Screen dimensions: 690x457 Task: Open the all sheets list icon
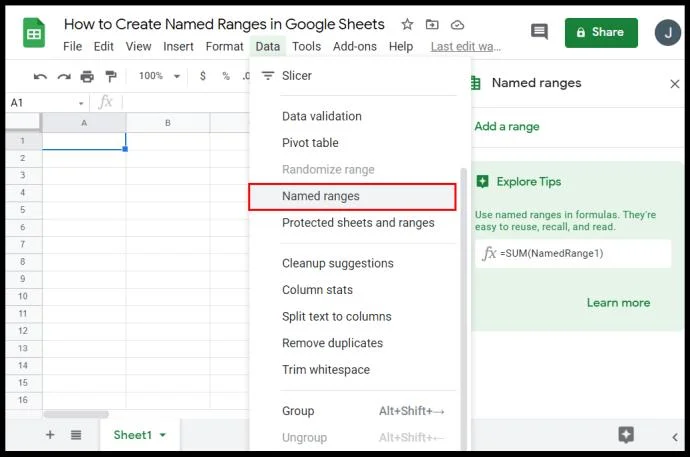[x=76, y=435]
